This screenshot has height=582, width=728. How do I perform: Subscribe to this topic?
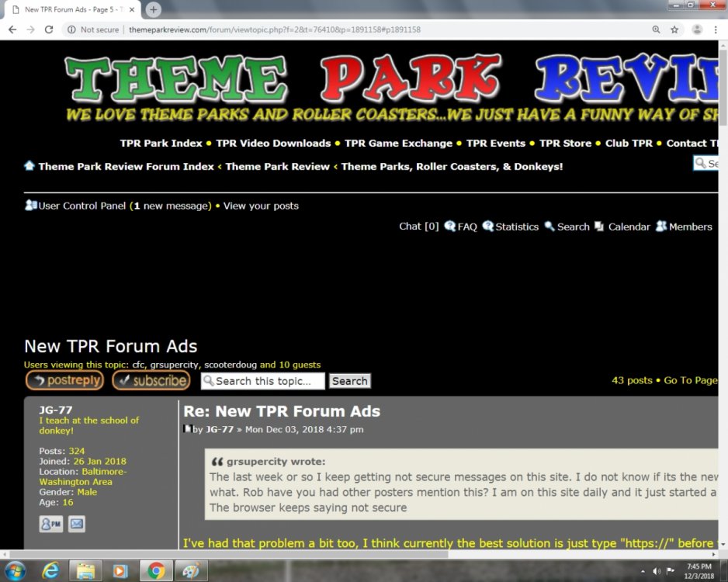(151, 380)
